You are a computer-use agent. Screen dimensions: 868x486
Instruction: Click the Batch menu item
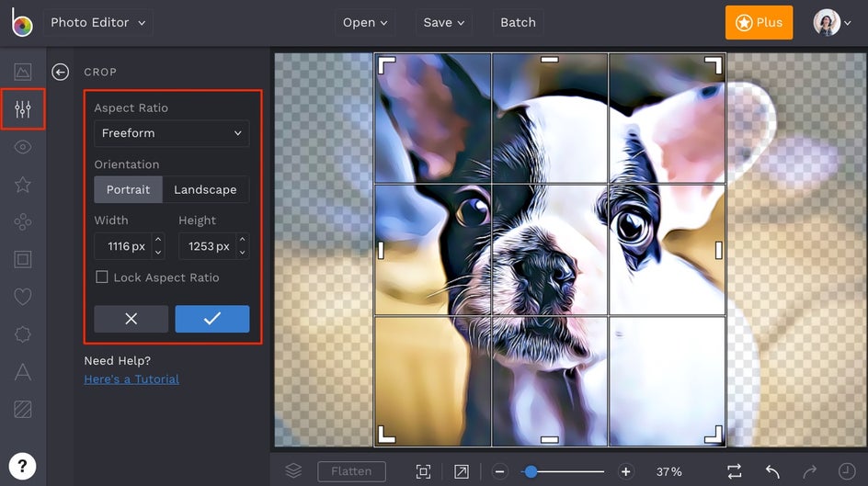click(519, 23)
